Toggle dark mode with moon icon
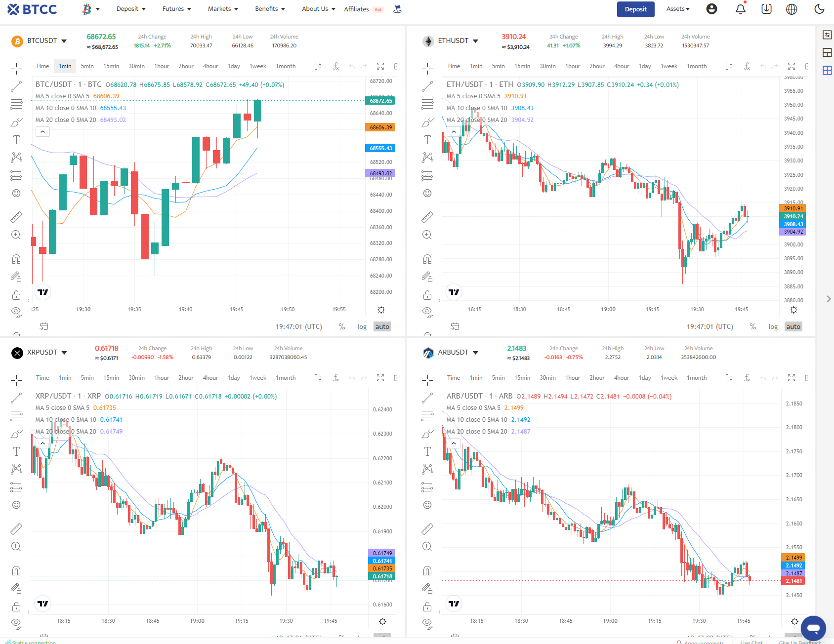The width and height of the screenshot is (834, 644). click(819, 9)
